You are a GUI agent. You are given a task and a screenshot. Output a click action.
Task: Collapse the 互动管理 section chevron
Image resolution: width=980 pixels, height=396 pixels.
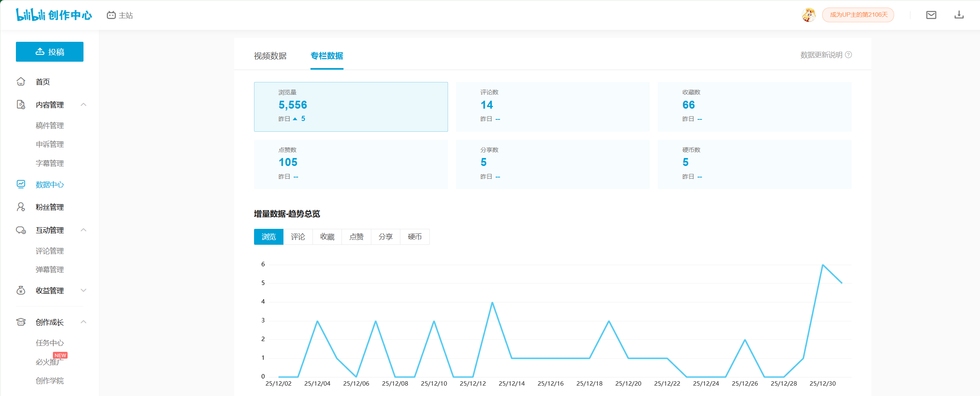83,230
